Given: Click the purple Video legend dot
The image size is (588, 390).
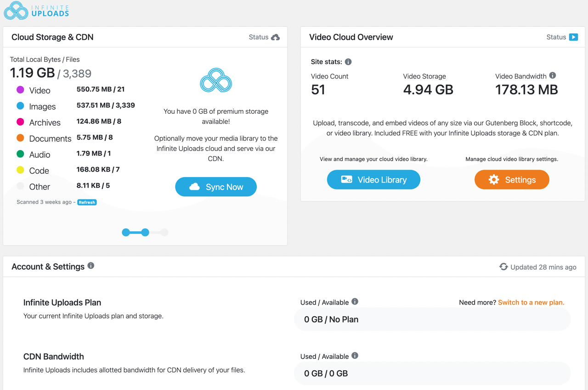Looking at the screenshot, I should [x=20, y=89].
